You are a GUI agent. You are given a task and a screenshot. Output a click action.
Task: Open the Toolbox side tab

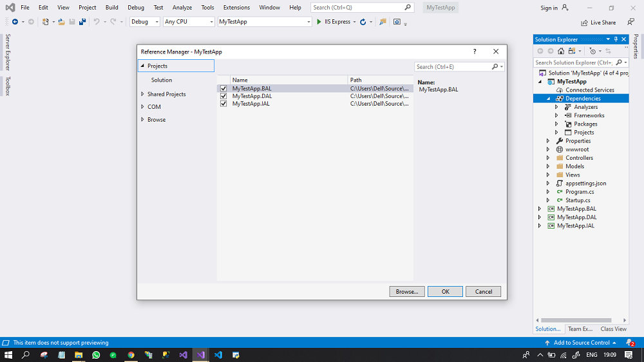pyautogui.click(x=7, y=86)
